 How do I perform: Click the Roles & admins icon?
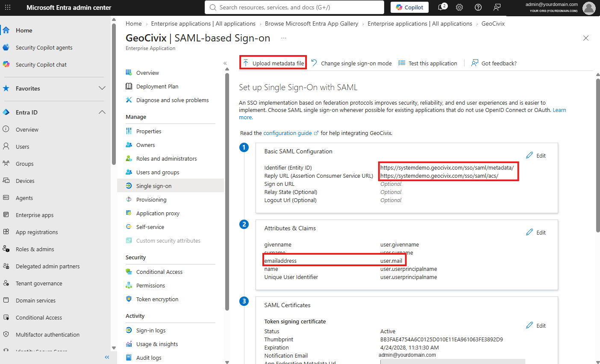(6, 249)
